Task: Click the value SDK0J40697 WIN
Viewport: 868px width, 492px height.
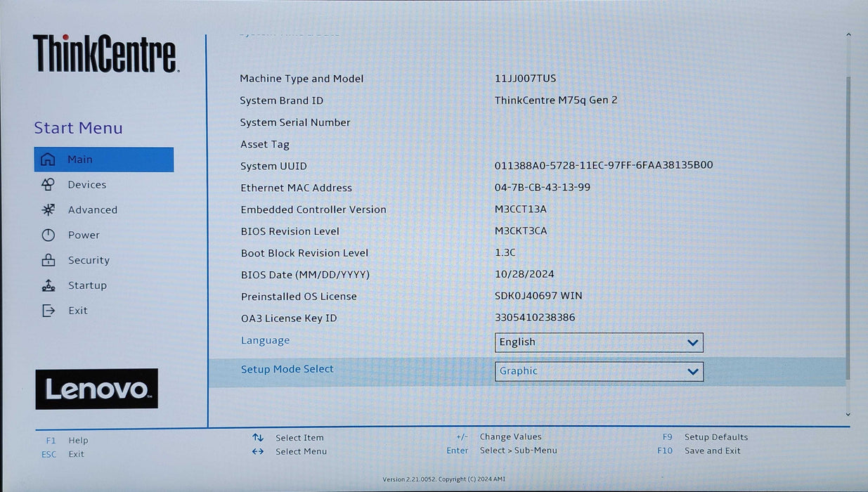Action: (x=538, y=296)
